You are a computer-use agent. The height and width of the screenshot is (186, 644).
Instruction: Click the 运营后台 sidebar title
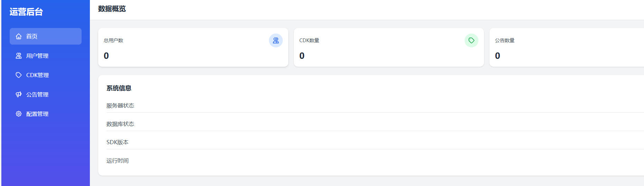26,12
